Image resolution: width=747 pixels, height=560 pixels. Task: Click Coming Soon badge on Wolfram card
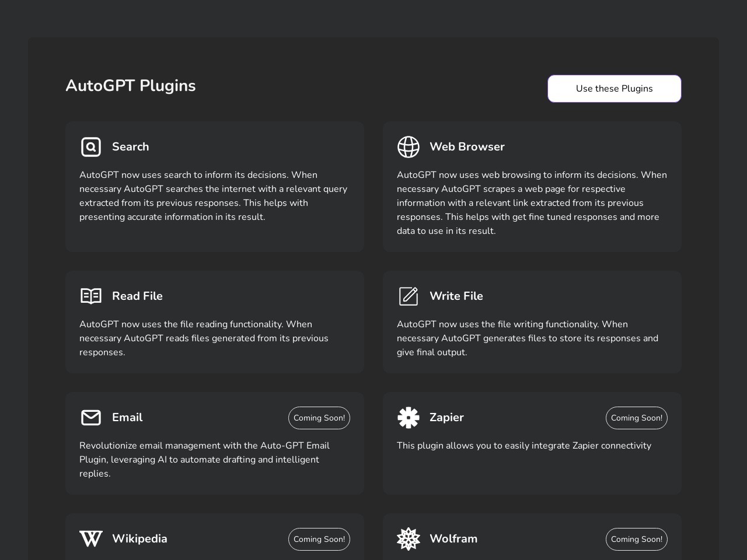tap(637, 539)
